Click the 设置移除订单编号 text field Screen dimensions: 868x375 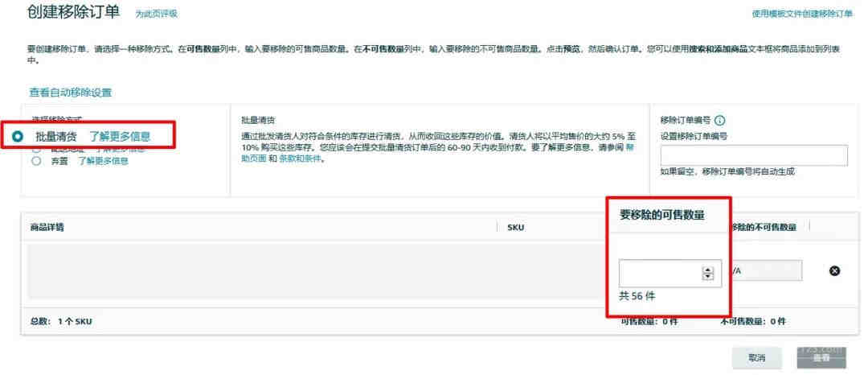(x=754, y=155)
